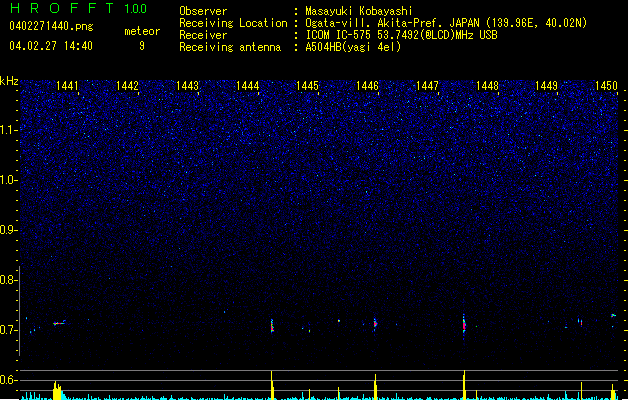This screenshot has height=400, width=629.
Task: Click the 1450 time axis marker
Action: tap(606, 86)
